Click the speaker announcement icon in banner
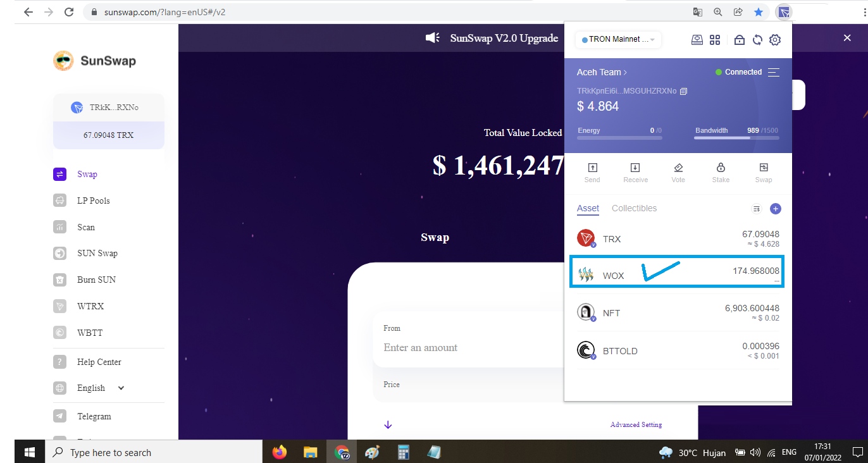Screen dimensions: 868x463 [433, 38]
